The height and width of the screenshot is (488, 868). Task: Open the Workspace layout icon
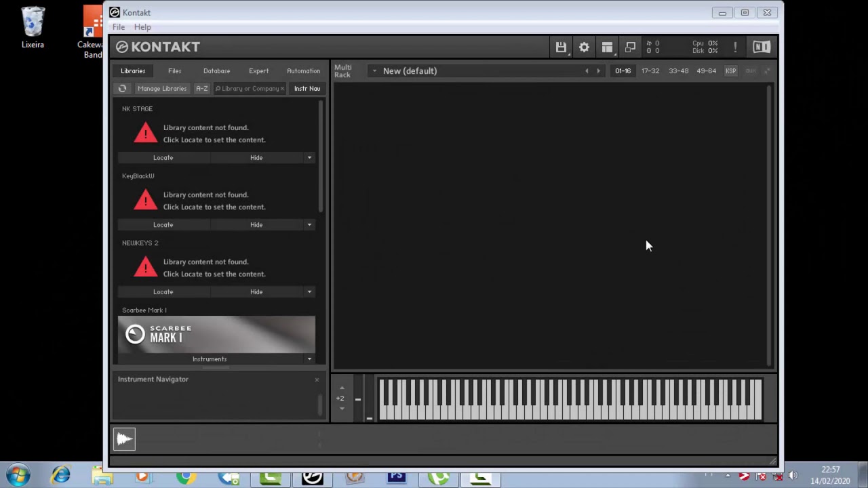pos(607,47)
